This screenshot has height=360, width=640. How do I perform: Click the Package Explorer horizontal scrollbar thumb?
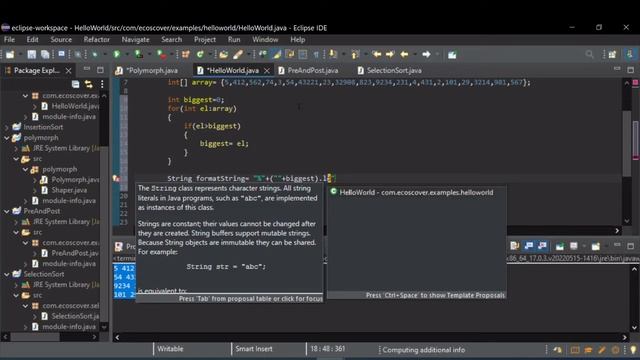pos(35,337)
